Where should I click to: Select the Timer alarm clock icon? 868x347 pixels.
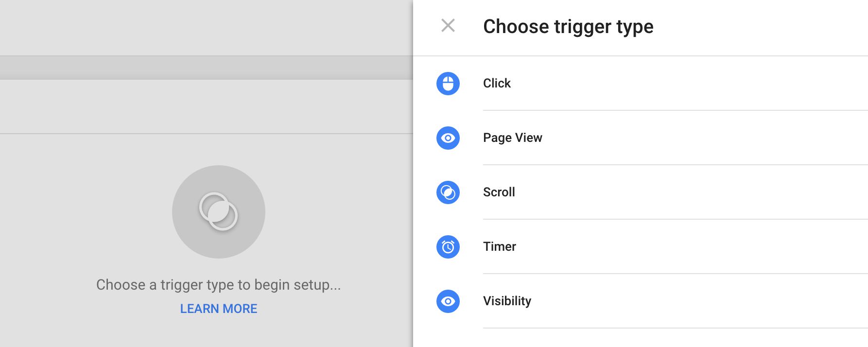tap(448, 247)
